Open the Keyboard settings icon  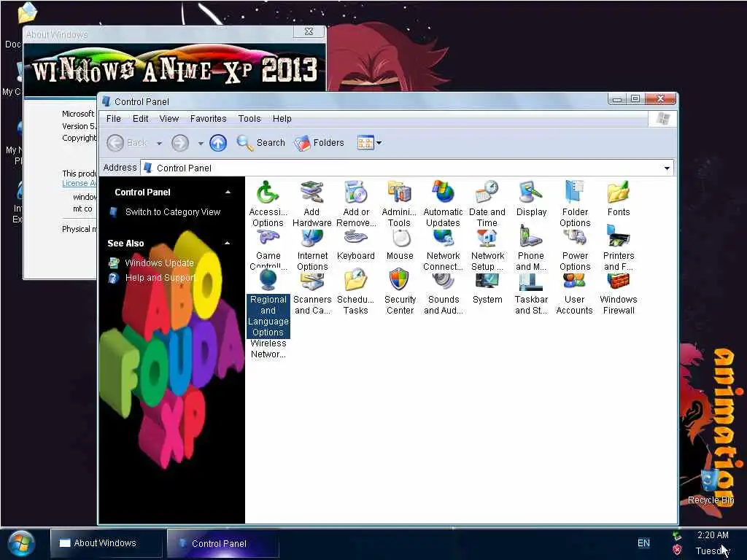(356, 245)
